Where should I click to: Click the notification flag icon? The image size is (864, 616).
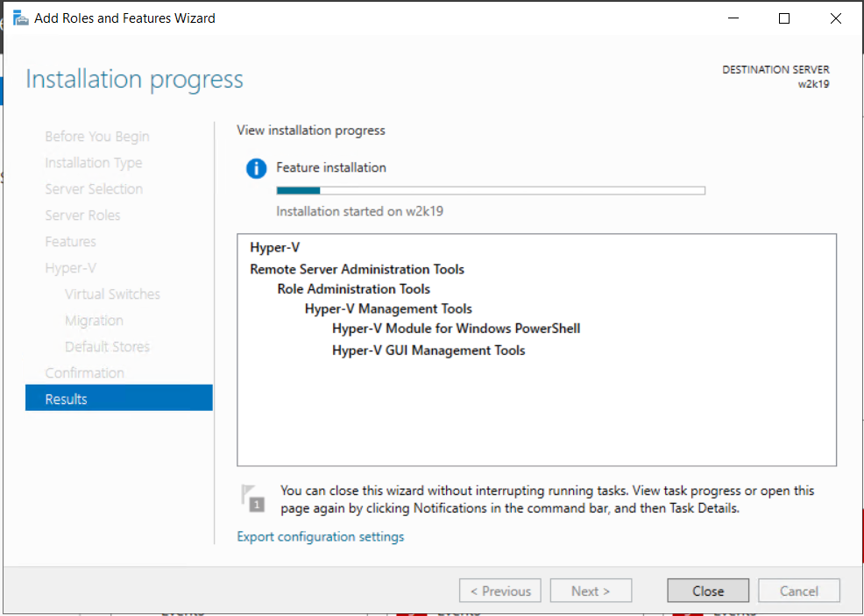[253, 498]
